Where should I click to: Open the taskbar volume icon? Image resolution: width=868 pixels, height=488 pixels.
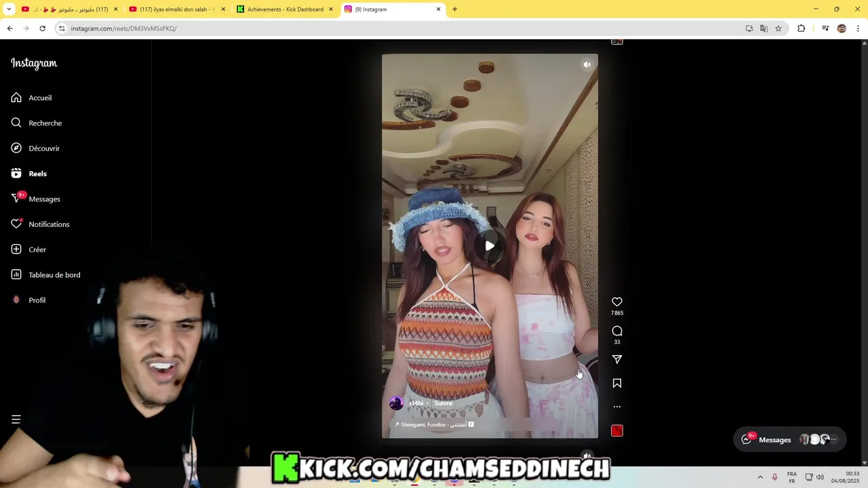(x=820, y=477)
